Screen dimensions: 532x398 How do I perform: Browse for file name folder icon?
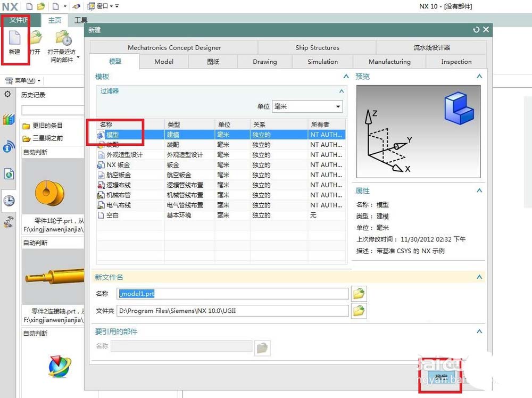tap(359, 294)
